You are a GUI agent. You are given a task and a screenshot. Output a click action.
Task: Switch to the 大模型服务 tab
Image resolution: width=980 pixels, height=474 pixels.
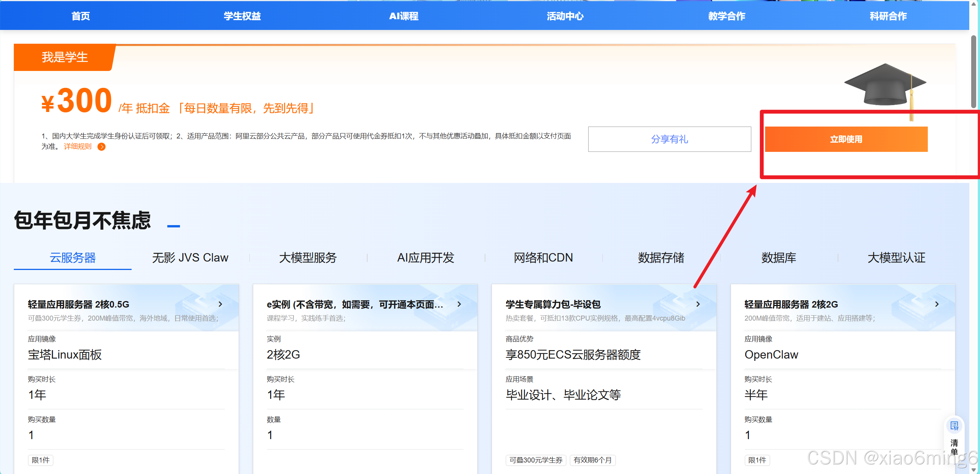pyautogui.click(x=308, y=258)
